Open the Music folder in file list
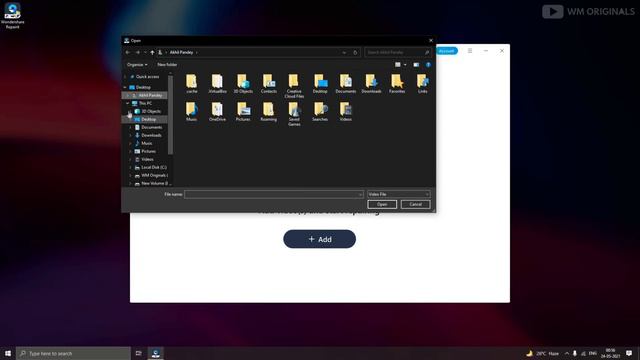 click(191, 111)
